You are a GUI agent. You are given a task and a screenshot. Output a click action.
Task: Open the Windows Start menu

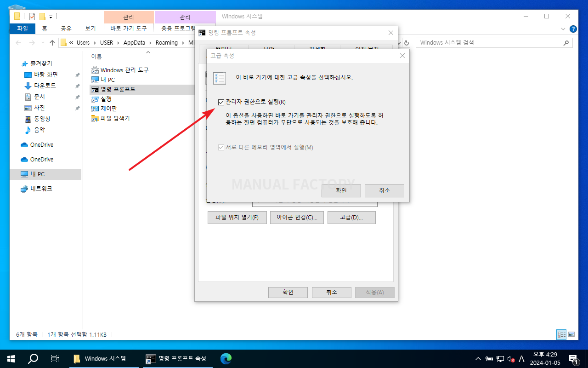coord(11,358)
